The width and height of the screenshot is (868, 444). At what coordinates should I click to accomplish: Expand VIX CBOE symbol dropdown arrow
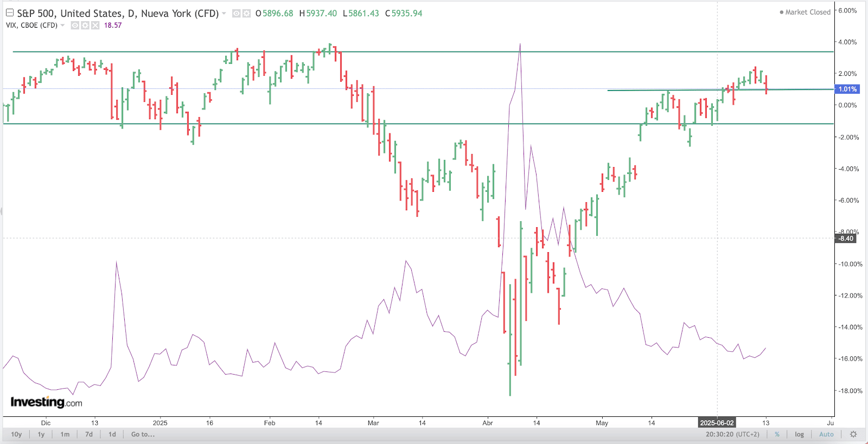point(63,25)
